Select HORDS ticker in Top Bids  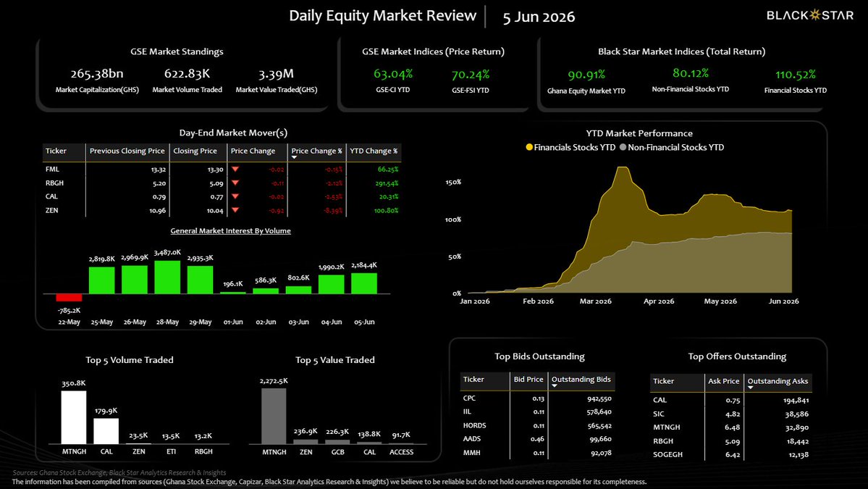474,425
